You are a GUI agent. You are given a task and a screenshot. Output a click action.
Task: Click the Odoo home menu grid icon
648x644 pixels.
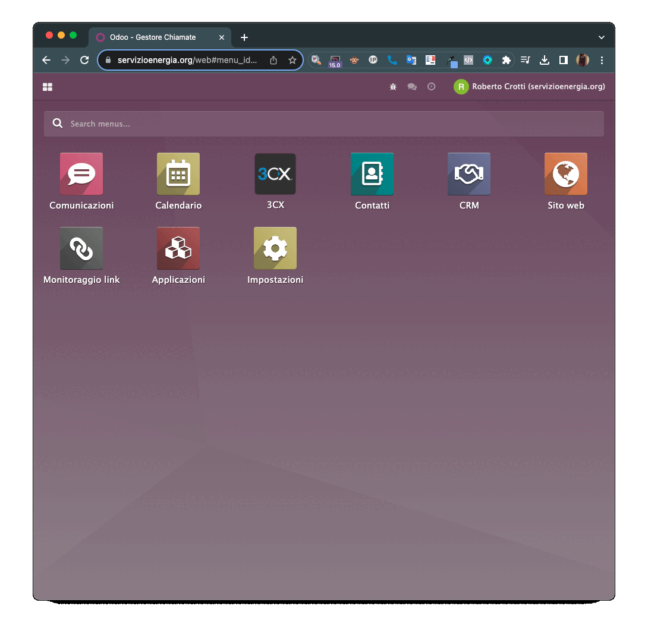[x=48, y=87]
